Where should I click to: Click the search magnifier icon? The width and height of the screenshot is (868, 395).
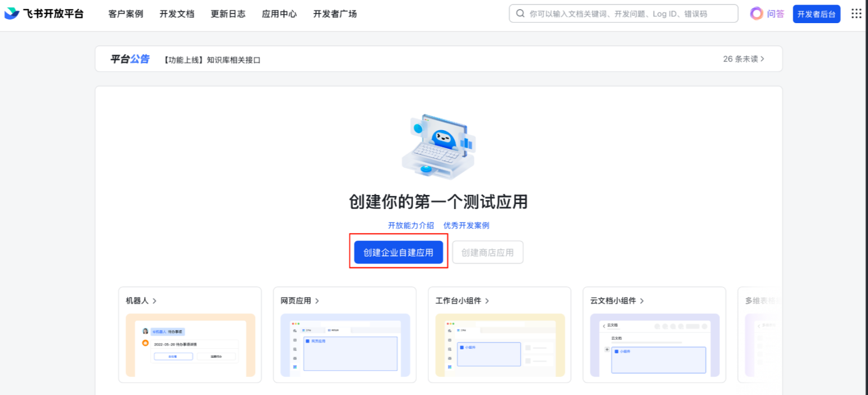(x=520, y=14)
